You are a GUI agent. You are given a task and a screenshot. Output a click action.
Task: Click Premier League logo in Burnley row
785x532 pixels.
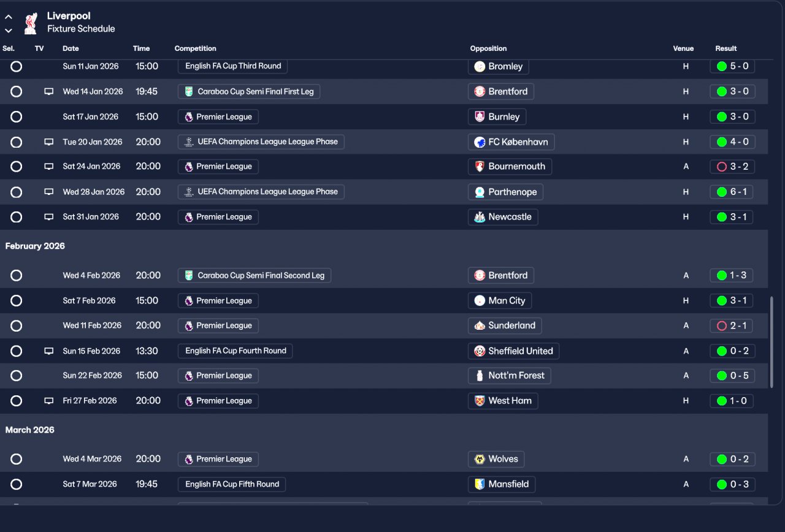click(189, 116)
